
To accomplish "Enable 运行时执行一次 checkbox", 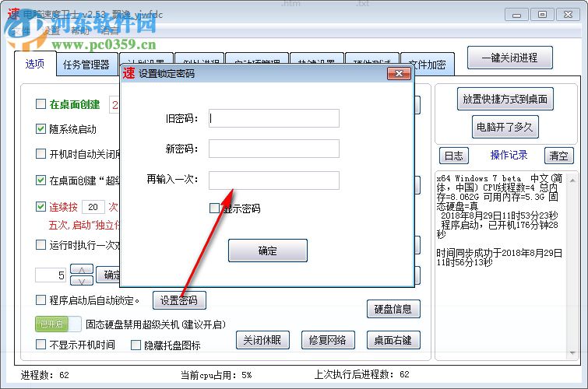I will pos(40,245).
